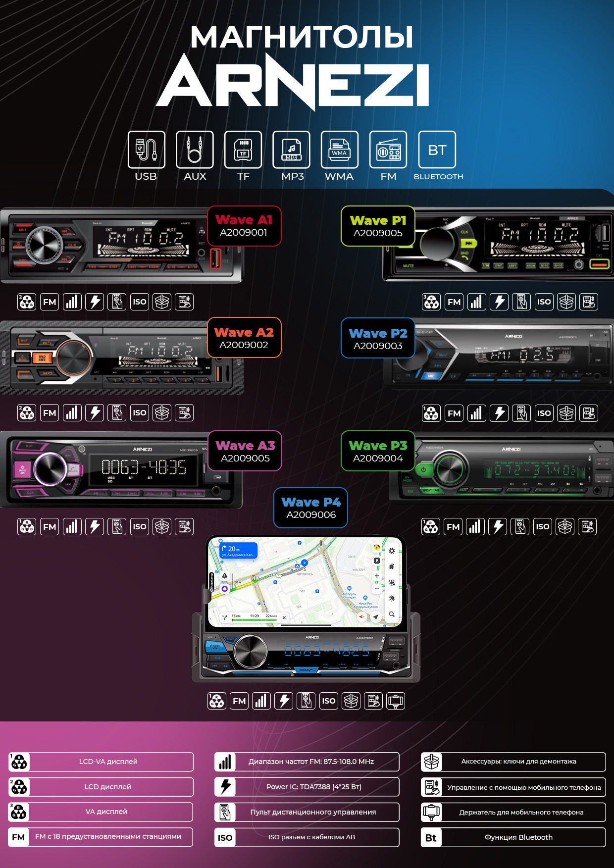This screenshot has height=868, width=614.
Task: Click the Power IC TDA7388 legend entry
Action: [307, 787]
